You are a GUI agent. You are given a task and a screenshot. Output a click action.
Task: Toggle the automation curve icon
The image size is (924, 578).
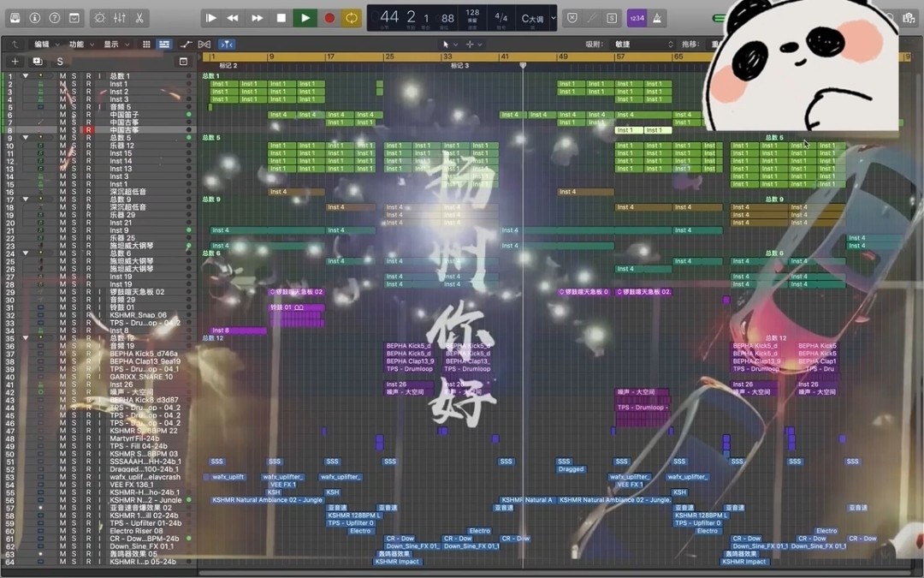click(x=186, y=44)
